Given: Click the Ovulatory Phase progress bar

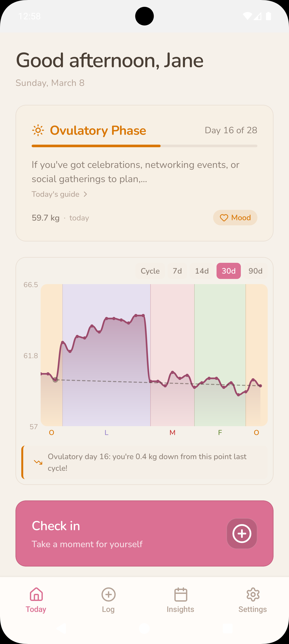Looking at the screenshot, I should click(144, 146).
